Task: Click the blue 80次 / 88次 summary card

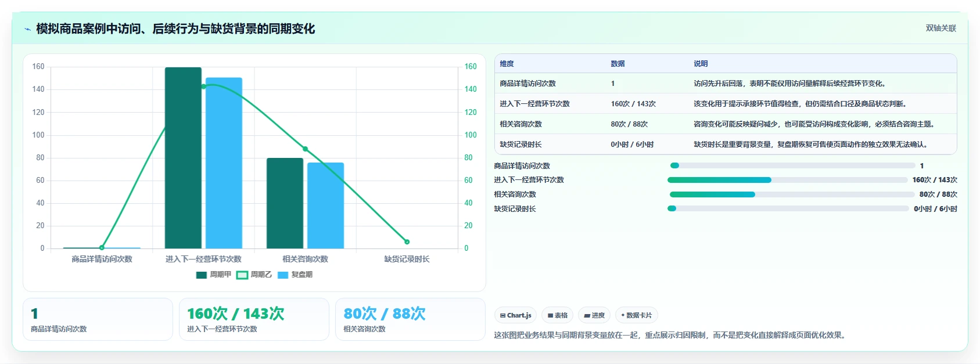Action: pos(410,319)
